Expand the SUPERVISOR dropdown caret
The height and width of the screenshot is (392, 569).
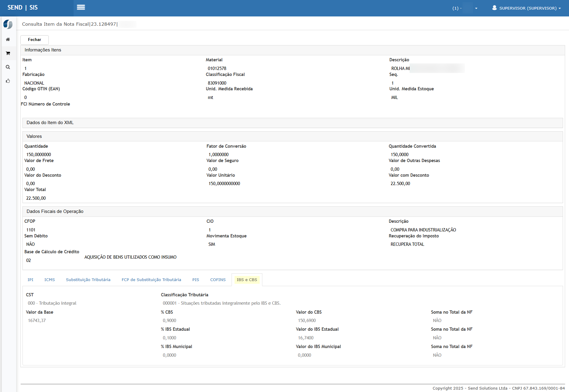click(x=560, y=8)
